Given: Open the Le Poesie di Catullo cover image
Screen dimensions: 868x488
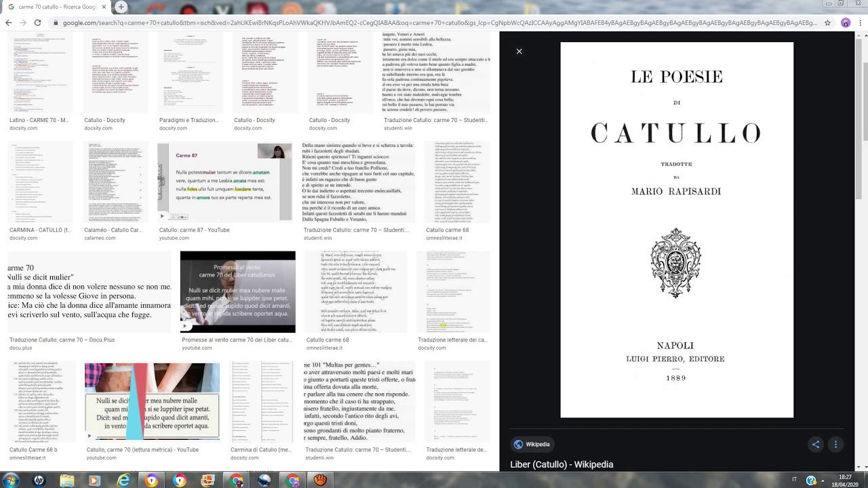Looking at the screenshot, I should [x=676, y=230].
